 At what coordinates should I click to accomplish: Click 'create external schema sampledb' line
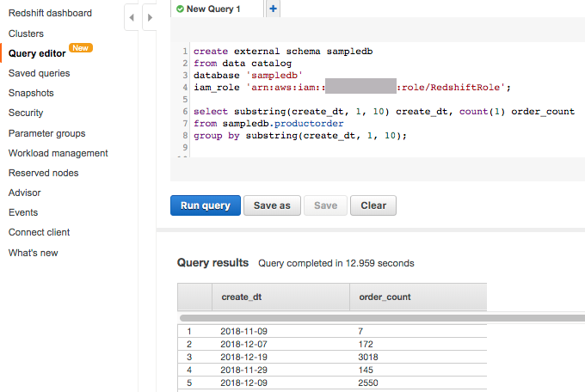click(283, 51)
